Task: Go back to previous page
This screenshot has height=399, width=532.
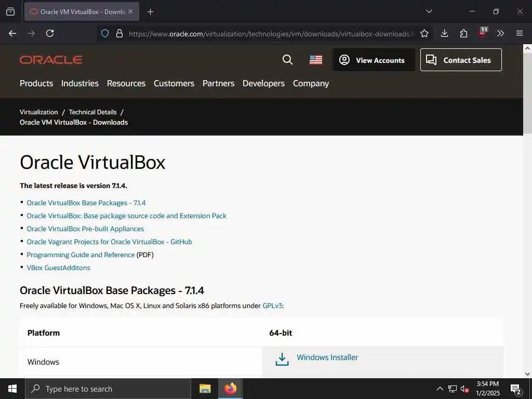Action: point(12,33)
